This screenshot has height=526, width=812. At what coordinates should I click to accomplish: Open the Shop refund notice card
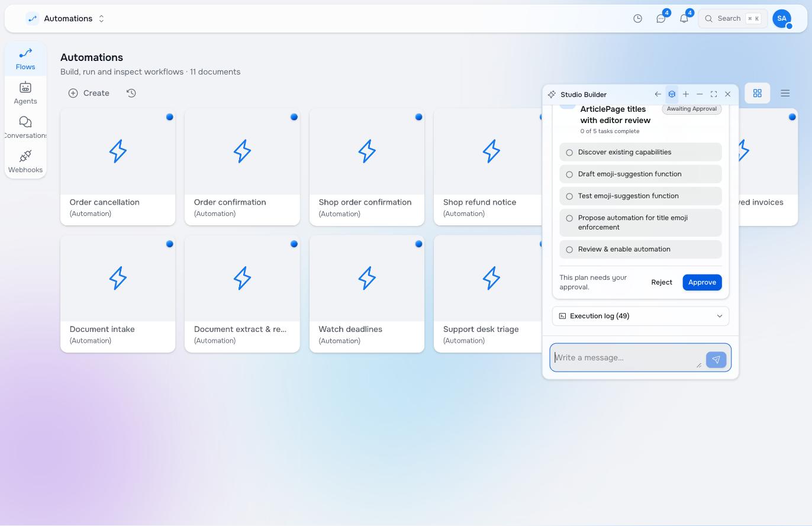(x=488, y=166)
